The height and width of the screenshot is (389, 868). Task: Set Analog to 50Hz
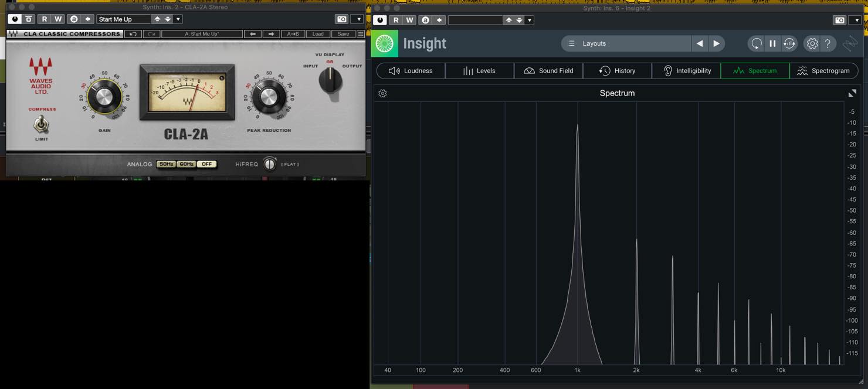point(167,164)
